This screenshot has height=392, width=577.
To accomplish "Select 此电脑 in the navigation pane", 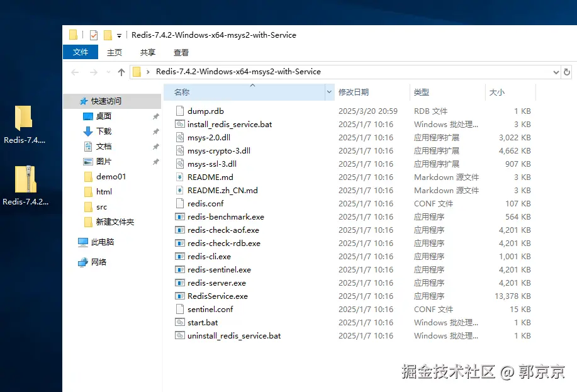I will click(103, 242).
